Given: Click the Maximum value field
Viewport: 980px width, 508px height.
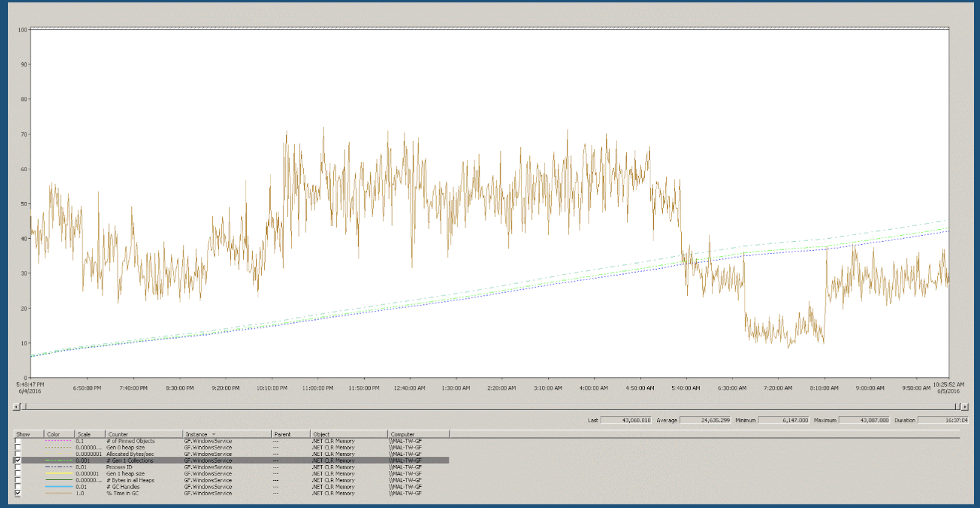Looking at the screenshot, I should click(864, 420).
